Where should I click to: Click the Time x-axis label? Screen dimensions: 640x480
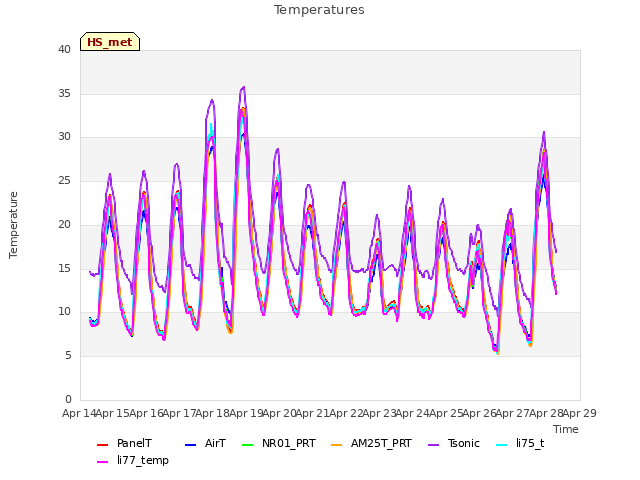click(566, 429)
